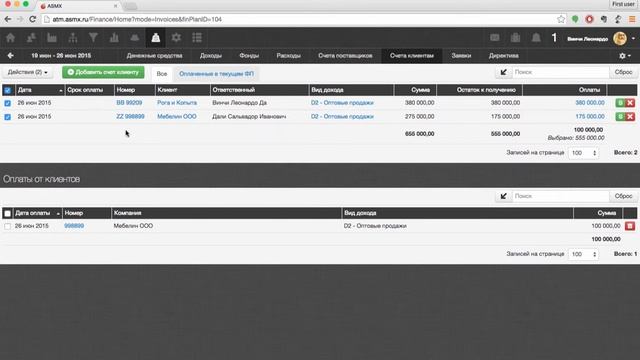This screenshot has width=640, height=360.
Task: Click the payments search field
Action: tap(561, 196)
